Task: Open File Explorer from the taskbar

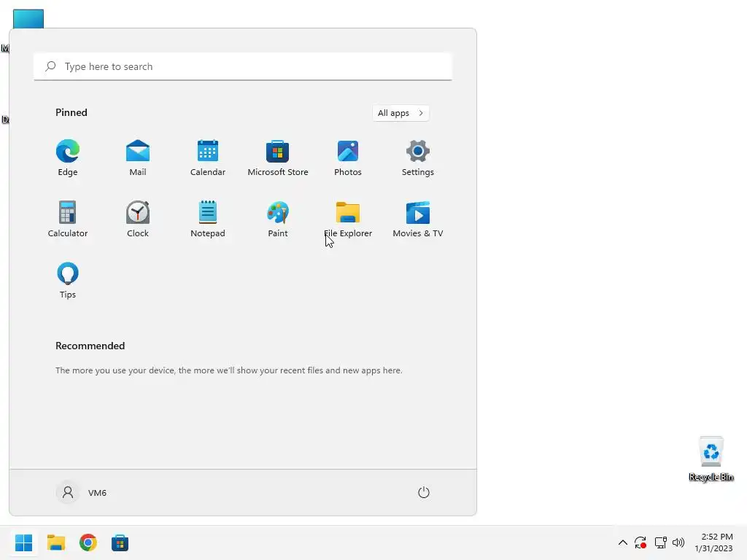Action: (56, 542)
